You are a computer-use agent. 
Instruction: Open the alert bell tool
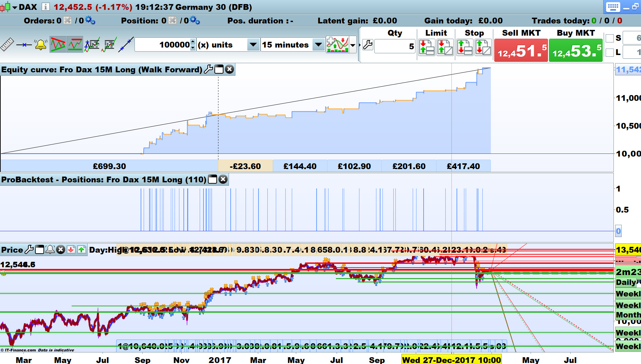(41, 44)
